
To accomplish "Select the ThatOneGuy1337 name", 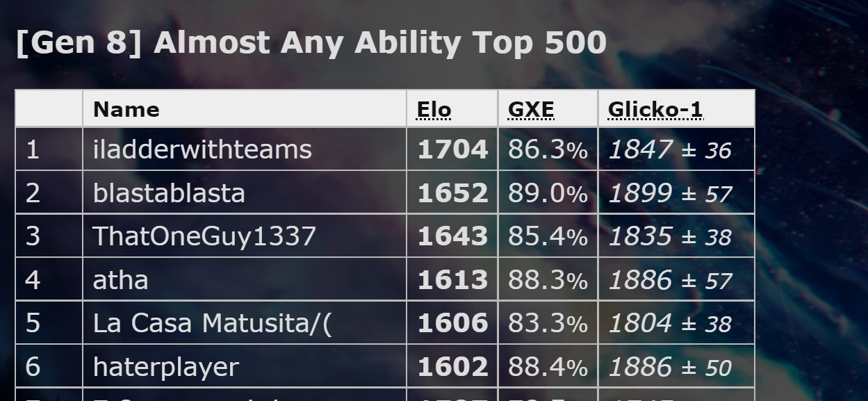I will point(204,236).
